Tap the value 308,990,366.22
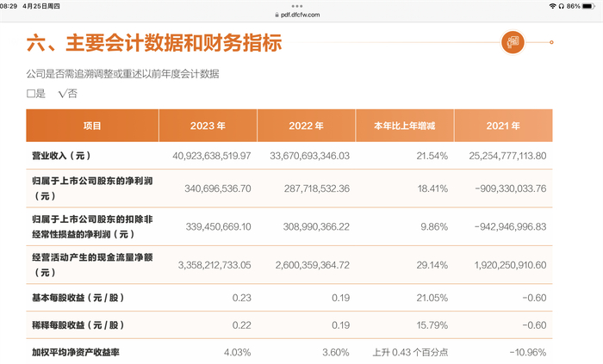603x364 pixels. click(x=316, y=226)
